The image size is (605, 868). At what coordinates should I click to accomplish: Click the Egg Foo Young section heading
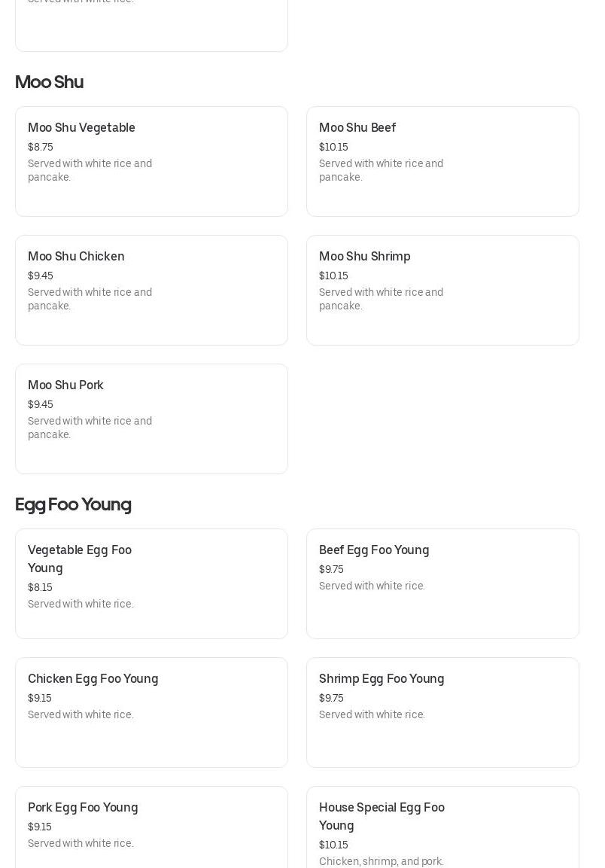pyautogui.click(x=73, y=504)
